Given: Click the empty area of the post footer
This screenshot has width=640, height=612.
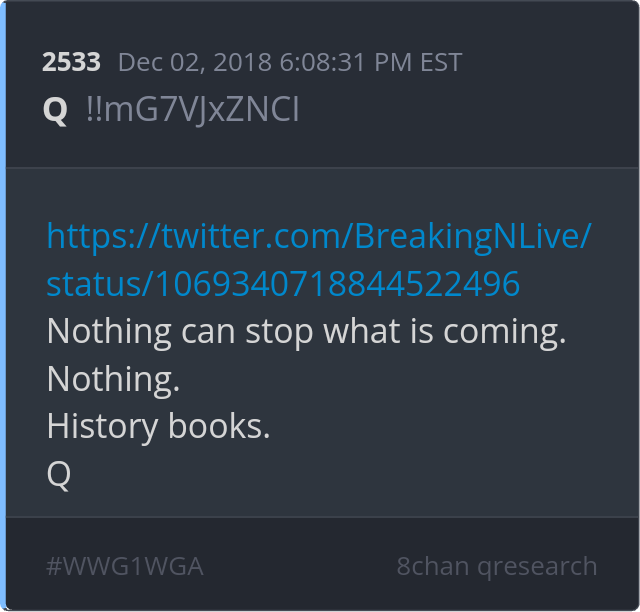Looking at the screenshot, I should [x=300, y=567].
